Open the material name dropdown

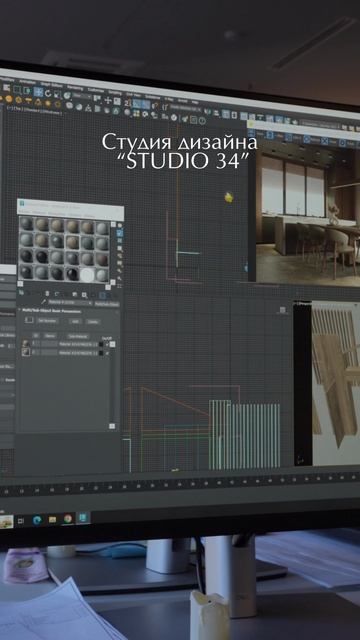pyautogui.click(x=70, y=302)
